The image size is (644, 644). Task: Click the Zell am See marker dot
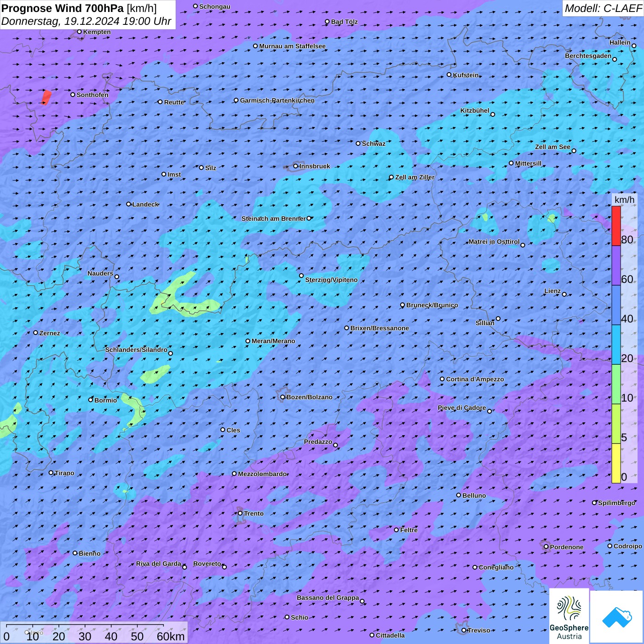click(x=574, y=151)
